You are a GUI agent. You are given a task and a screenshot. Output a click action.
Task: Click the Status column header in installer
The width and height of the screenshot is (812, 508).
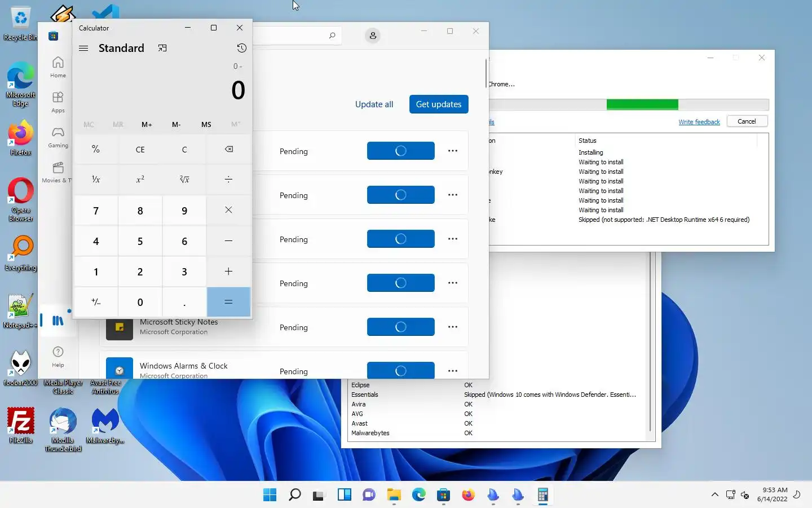(x=587, y=141)
